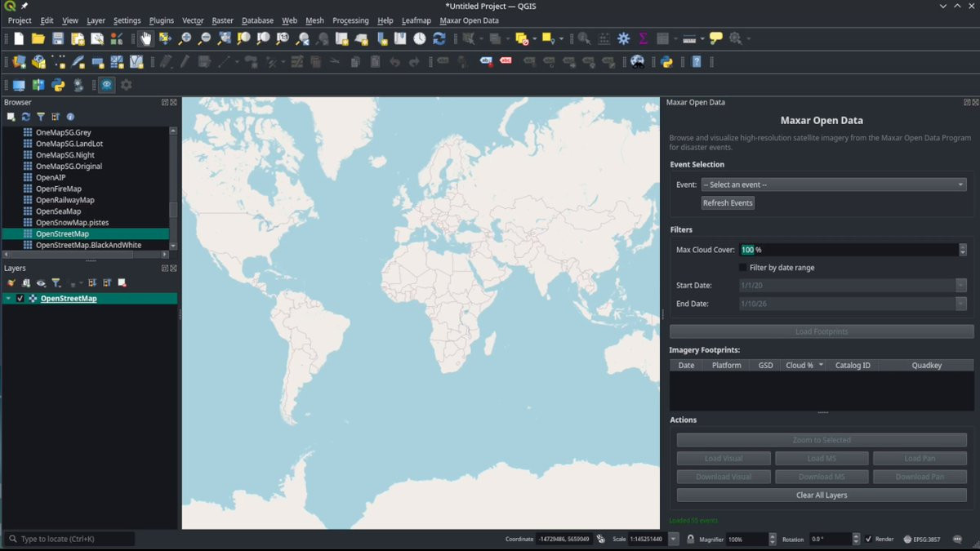
Task: Toggle the scale lock icon in status bar
Action: [x=690, y=539]
